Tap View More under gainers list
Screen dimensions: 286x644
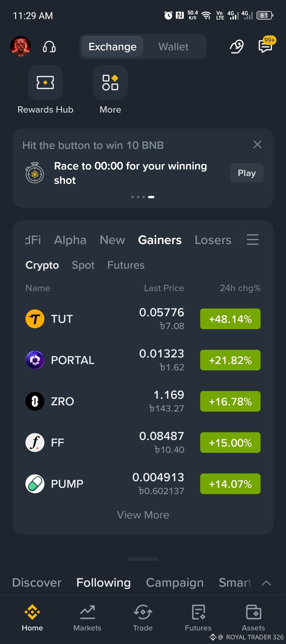point(143,515)
